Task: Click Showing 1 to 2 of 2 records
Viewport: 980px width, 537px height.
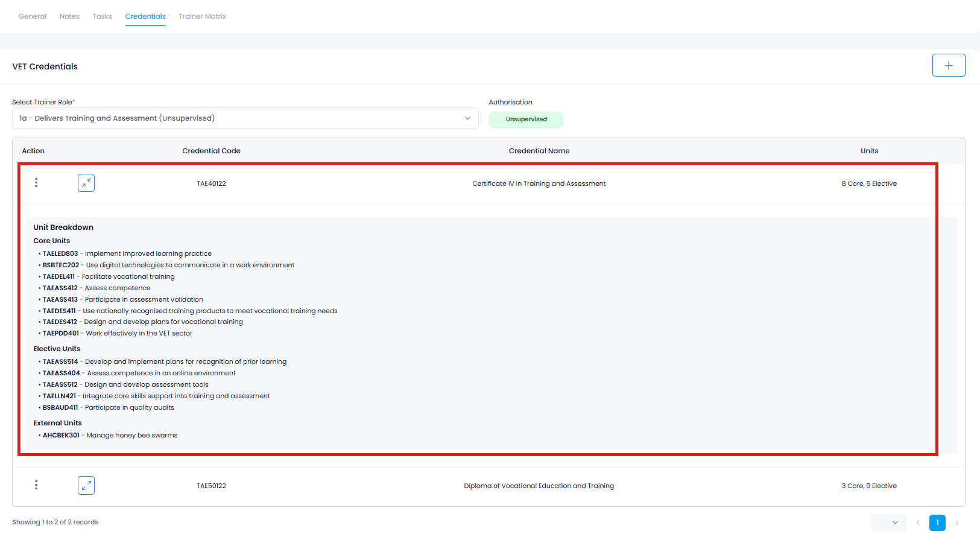Action: pos(55,522)
